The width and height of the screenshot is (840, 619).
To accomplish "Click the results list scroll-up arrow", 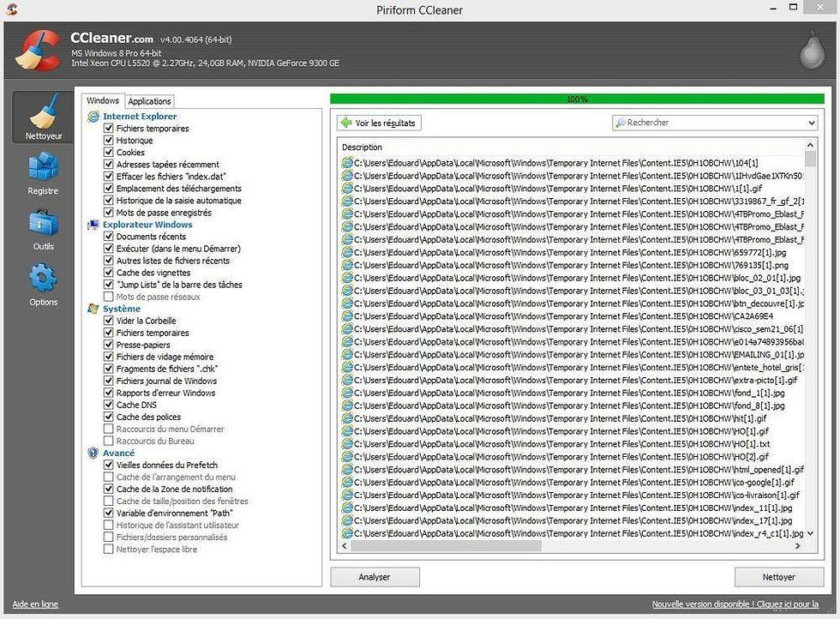I will point(811,145).
